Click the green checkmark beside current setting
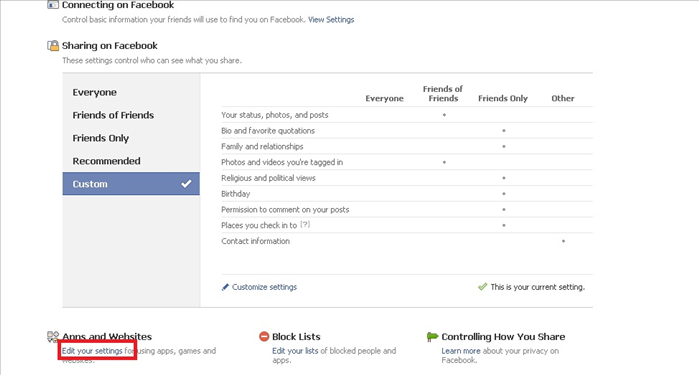699x375 pixels. [482, 287]
